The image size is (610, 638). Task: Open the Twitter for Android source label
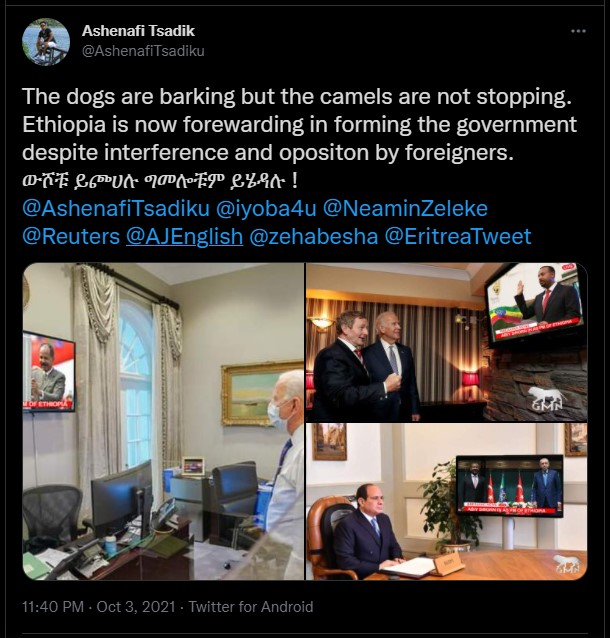click(x=251, y=607)
